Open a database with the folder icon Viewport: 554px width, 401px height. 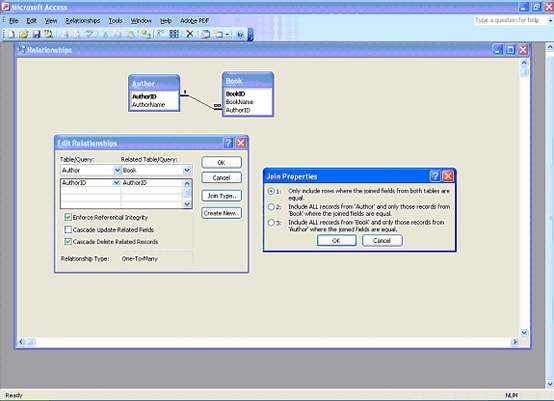pyautogui.click(x=23, y=34)
